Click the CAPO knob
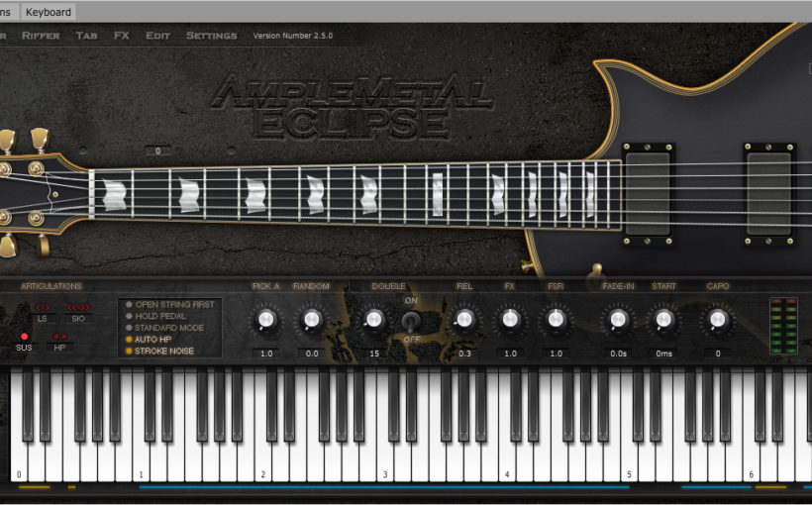 pyautogui.click(x=718, y=319)
